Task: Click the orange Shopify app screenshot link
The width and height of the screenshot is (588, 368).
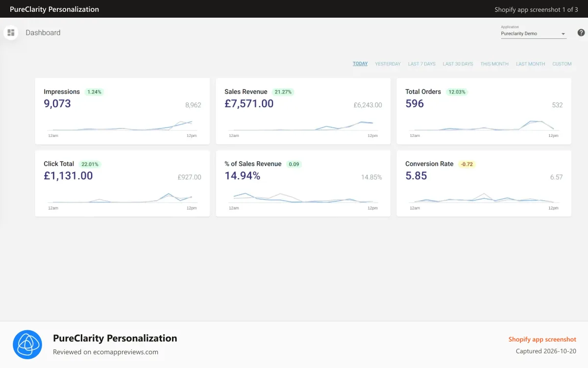Action: coord(542,339)
